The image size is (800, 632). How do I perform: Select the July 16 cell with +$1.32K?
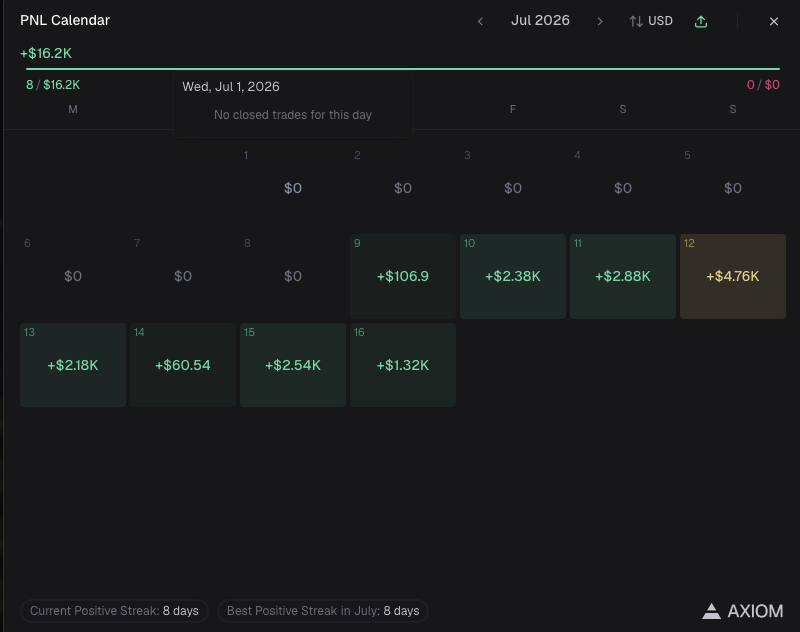pyautogui.click(x=403, y=365)
